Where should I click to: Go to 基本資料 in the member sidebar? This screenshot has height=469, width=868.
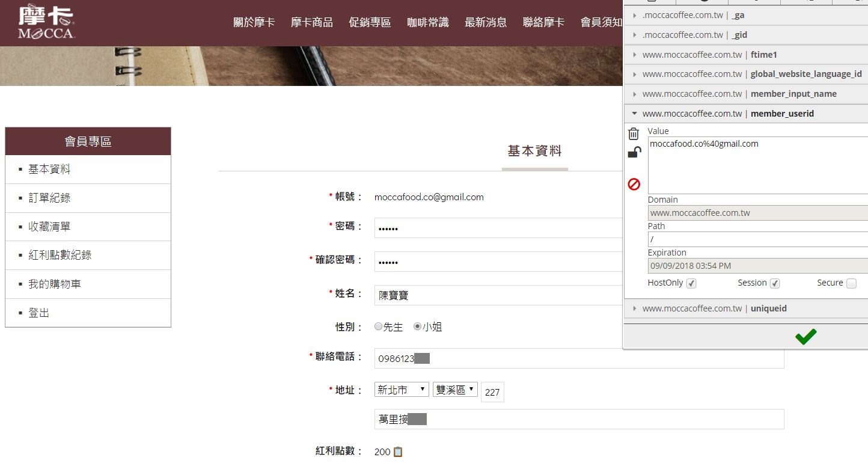tap(88, 170)
